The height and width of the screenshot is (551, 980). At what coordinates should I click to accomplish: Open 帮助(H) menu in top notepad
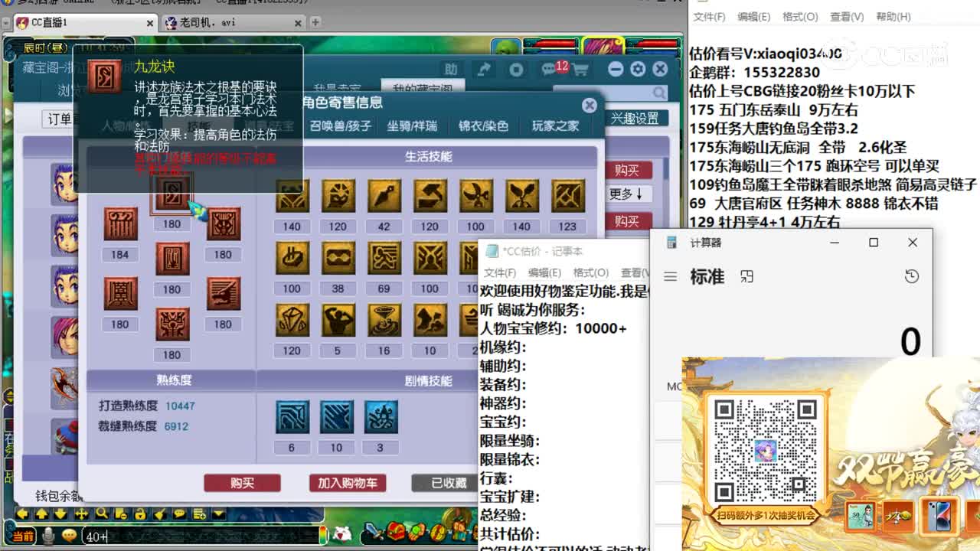(x=893, y=17)
